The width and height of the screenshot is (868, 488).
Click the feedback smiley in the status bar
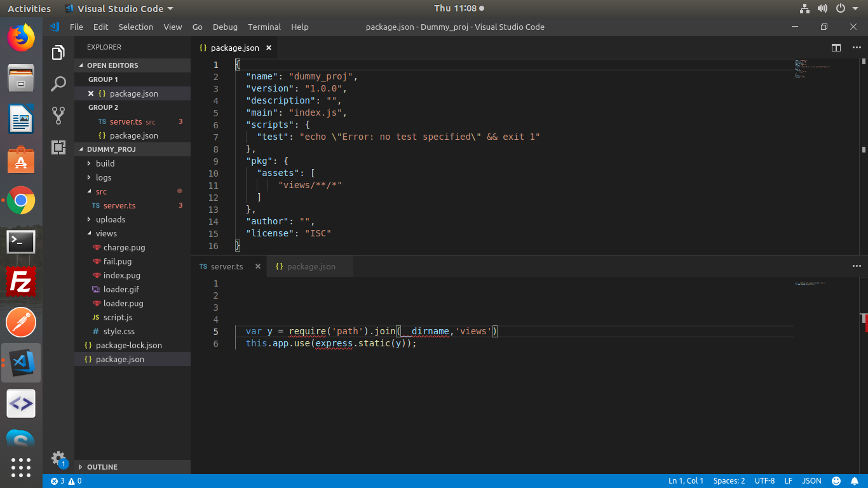(x=836, y=481)
